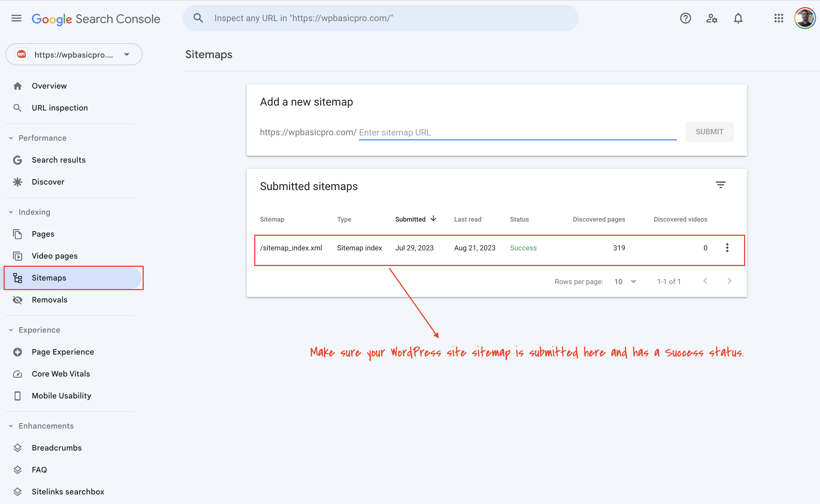Screen dimensions: 820x504
Task: Open the Removals page
Action: coord(50,300)
